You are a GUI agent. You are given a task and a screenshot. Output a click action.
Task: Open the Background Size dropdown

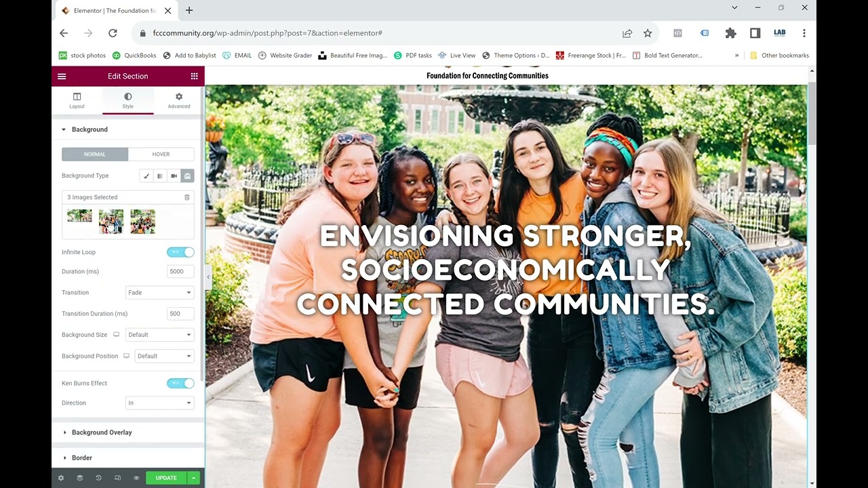point(160,335)
